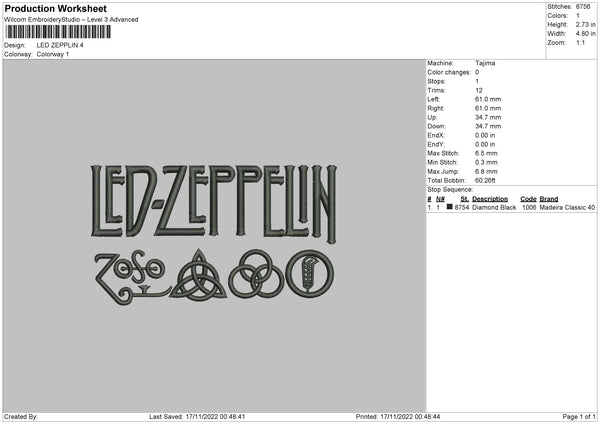
Task: Click the Max Jump value '6.8 mm'
Action: [486, 171]
